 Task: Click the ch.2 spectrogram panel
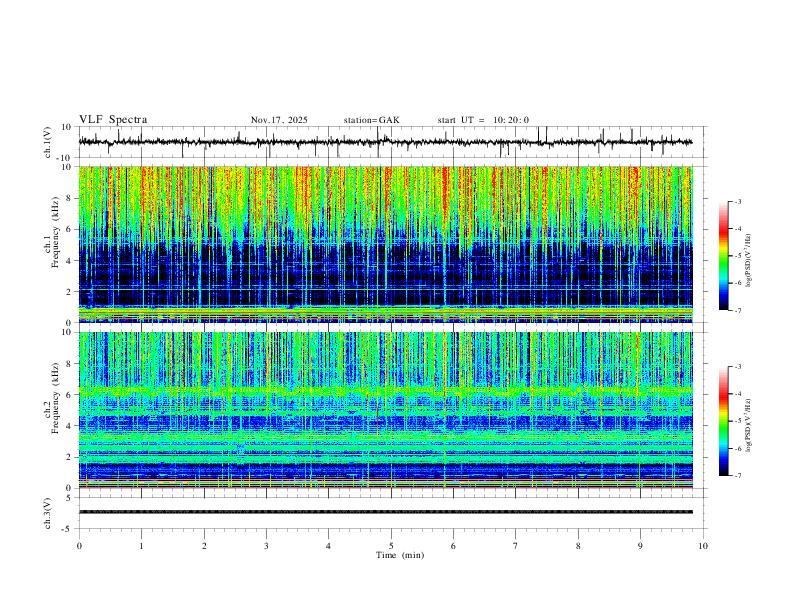385,410
